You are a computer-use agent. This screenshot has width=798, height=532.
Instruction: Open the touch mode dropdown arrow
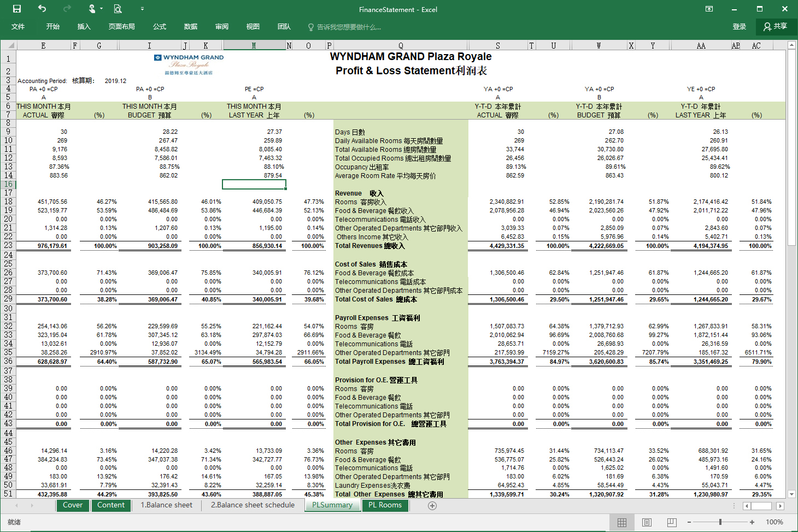pyautogui.click(x=102, y=9)
